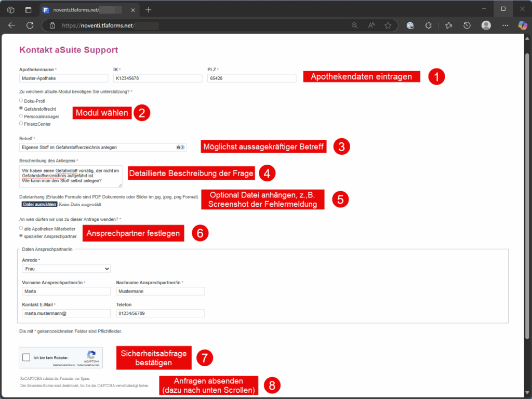Screen dimensions: 532x399
Task: Click the browser back arrow
Action: point(11,25)
